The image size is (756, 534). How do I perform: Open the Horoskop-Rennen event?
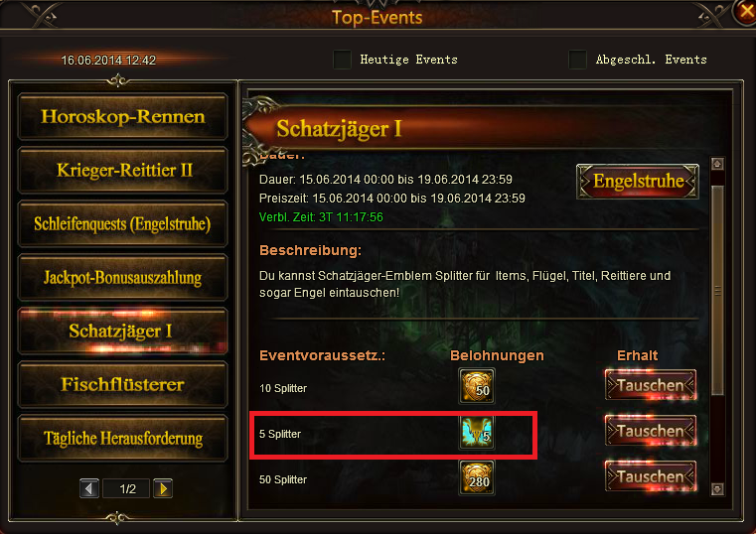coord(122,116)
